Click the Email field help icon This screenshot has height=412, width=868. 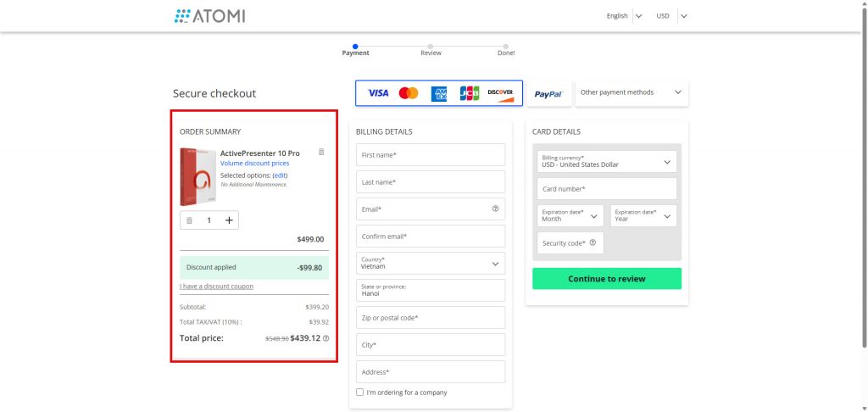coord(495,209)
